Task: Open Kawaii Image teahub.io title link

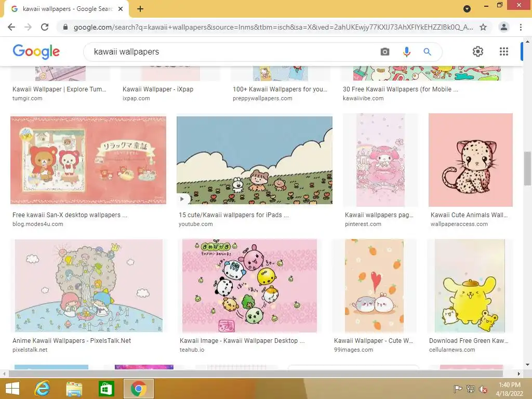Action: (242, 341)
